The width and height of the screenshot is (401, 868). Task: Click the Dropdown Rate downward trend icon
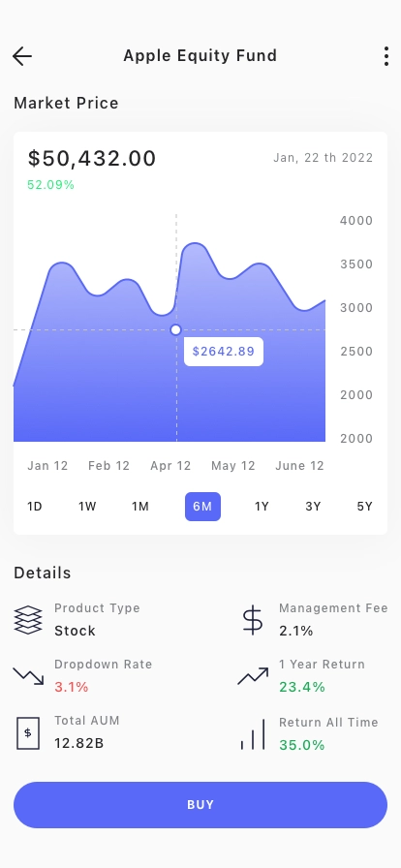coord(28,676)
